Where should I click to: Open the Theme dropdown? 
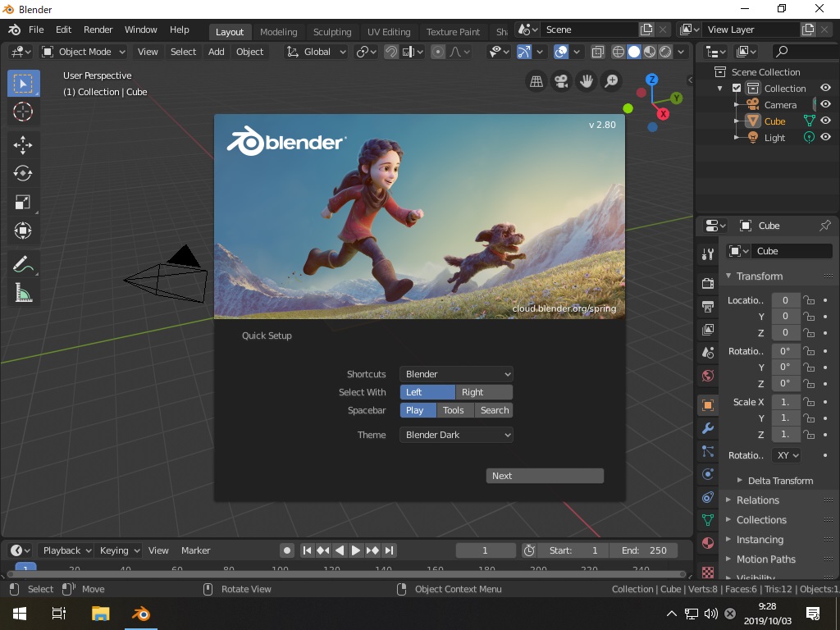point(456,435)
